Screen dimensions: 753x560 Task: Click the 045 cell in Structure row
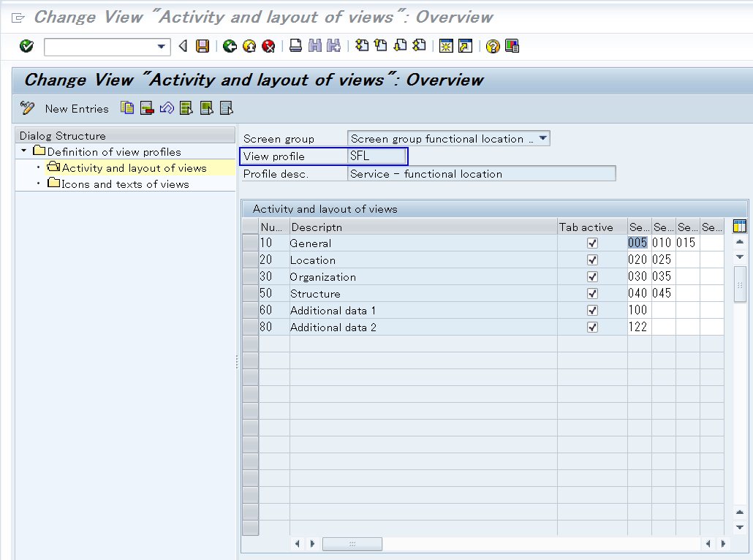[x=663, y=293]
